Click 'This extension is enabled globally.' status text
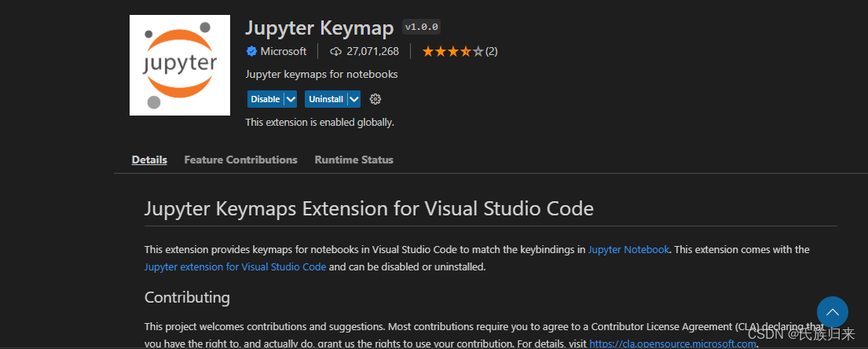868x349 pixels. coord(320,123)
